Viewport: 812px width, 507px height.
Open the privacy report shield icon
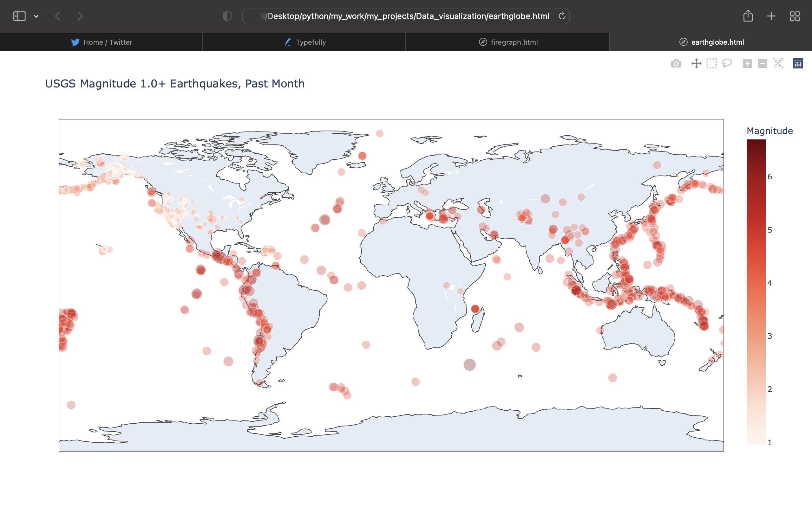(227, 16)
